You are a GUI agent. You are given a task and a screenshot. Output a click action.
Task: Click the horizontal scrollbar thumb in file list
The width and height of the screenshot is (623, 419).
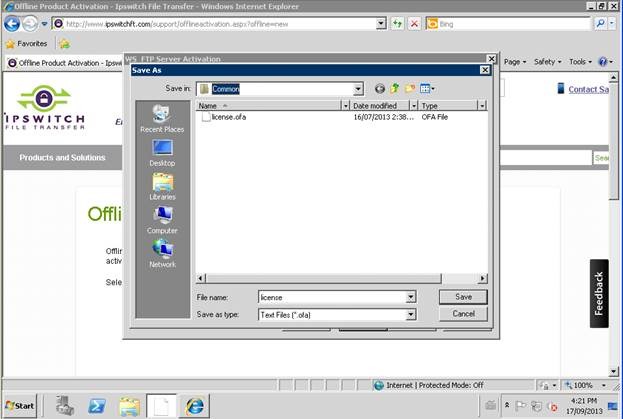coord(323,278)
